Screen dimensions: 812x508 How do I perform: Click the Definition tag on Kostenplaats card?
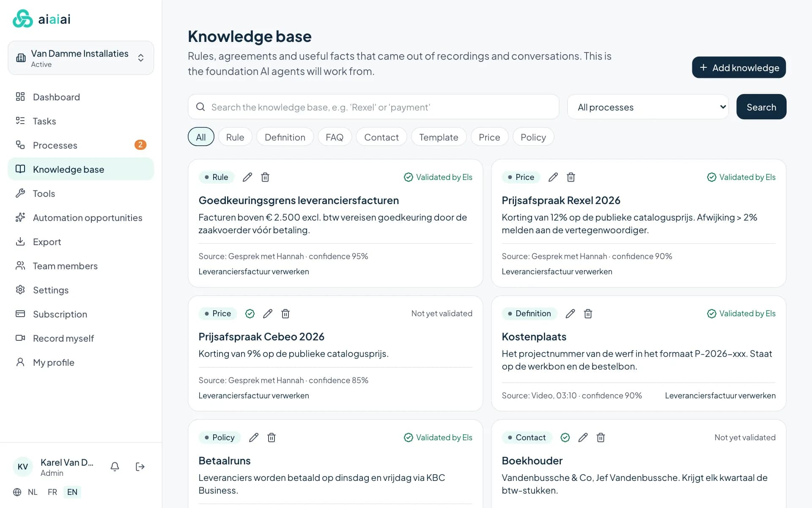(529, 313)
